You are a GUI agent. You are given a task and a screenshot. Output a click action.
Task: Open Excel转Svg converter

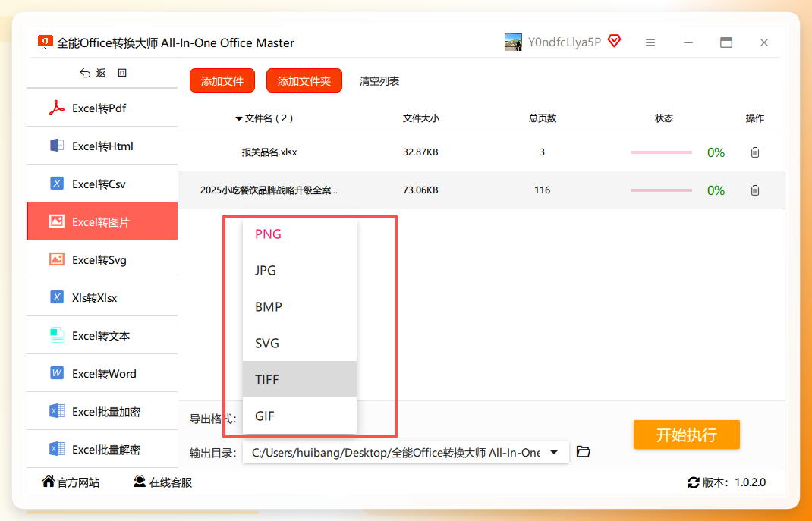coord(102,259)
